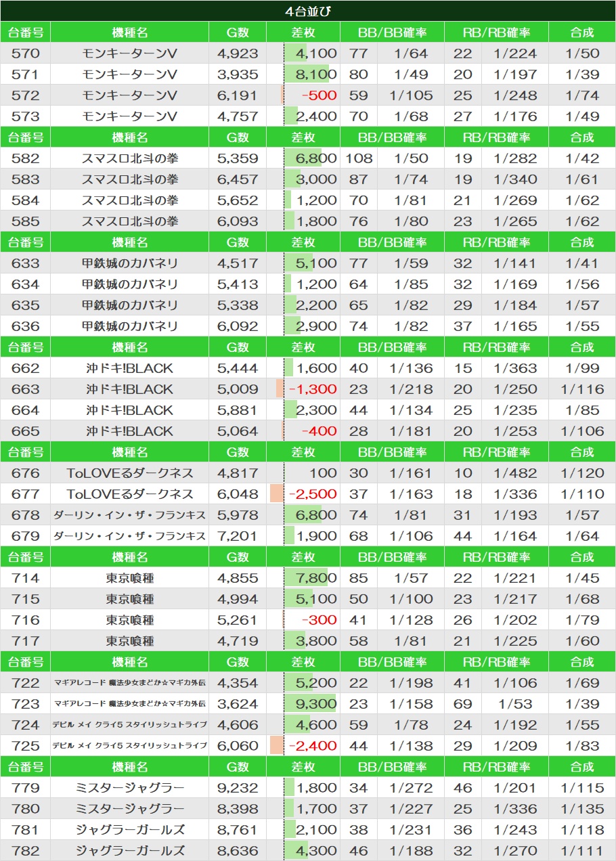Click the 8,100 difference value in row 571

303,74
